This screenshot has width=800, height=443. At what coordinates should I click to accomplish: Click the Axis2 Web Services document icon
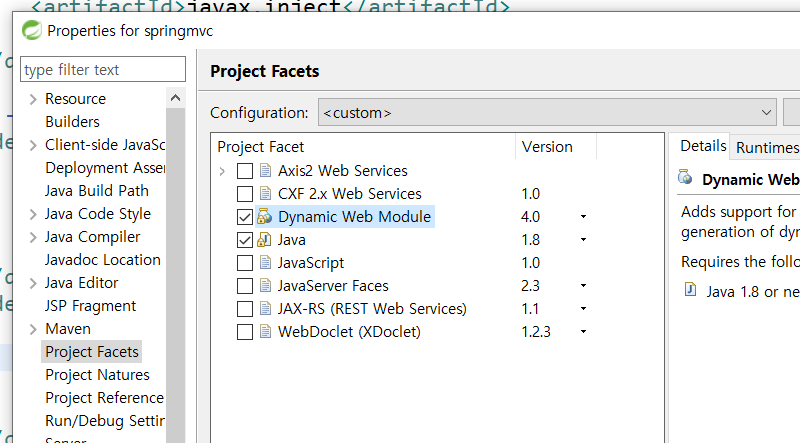pos(265,170)
